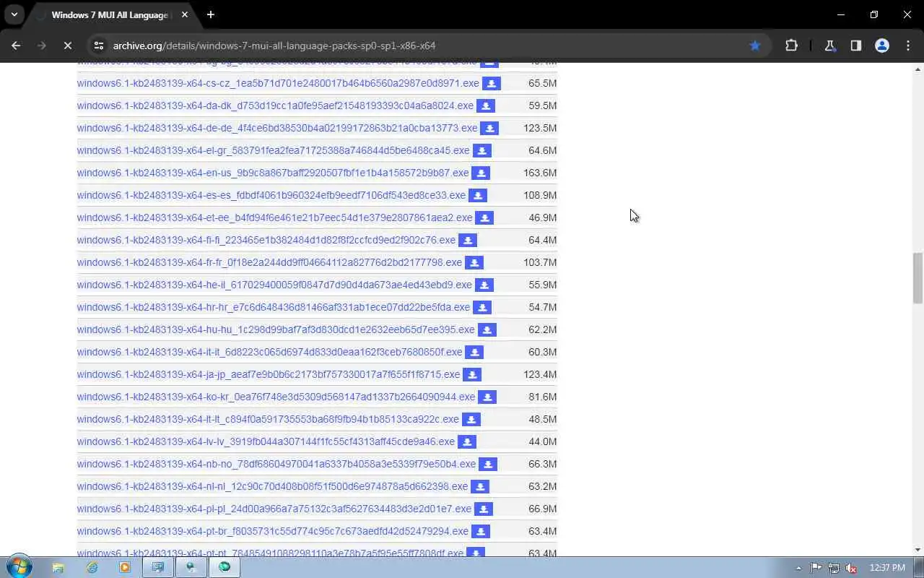This screenshot has width=924, height=578.
Task: Open the Action Center flag in the tray
Action: (x=816, y=568)
